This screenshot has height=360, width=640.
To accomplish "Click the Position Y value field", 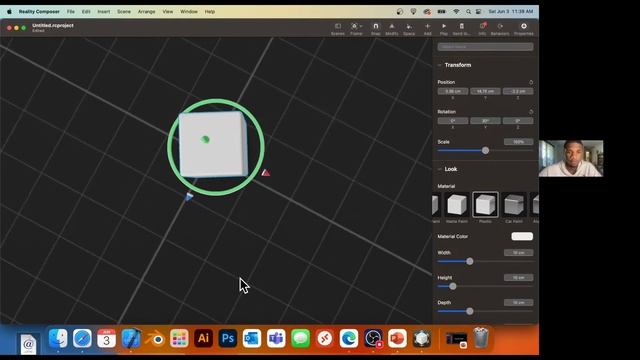I will point(485,91).
